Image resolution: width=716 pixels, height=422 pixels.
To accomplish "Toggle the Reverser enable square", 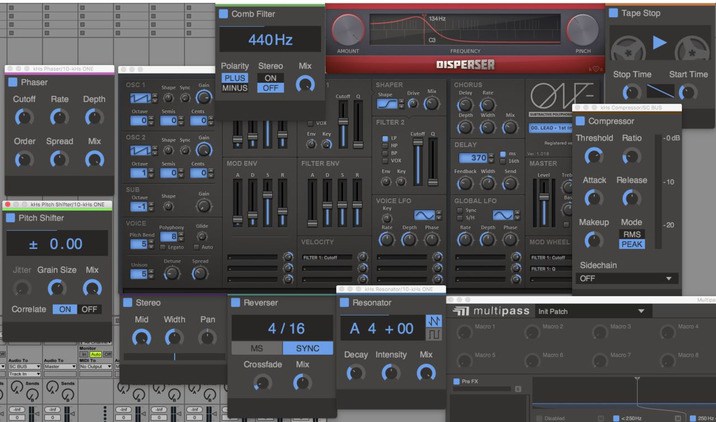I will click(x=235, y=302).
